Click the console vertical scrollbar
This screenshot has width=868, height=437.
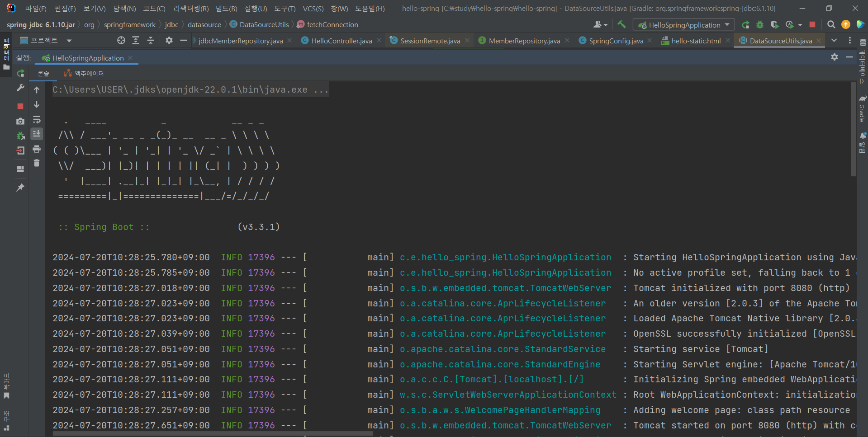click(x=853, y=129)
